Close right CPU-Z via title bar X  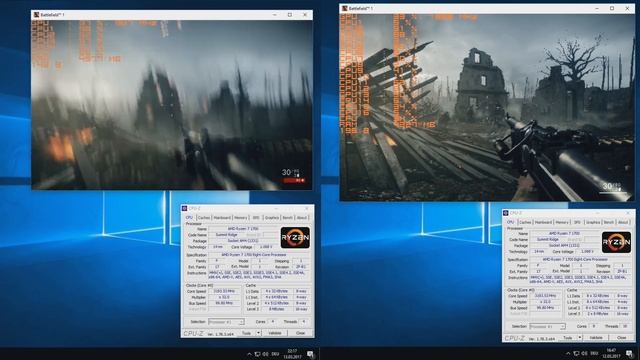pyautogui.click(x=628, y=213)
